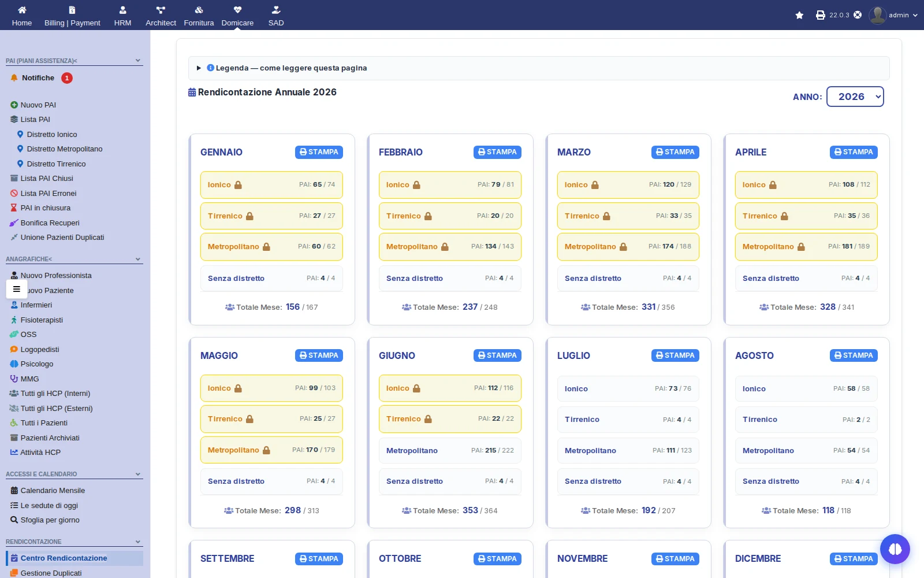Viewport: 924px width, 578px height.
Task: Select Distretto Metropolitano in sidebar
Action: (65, 149)
